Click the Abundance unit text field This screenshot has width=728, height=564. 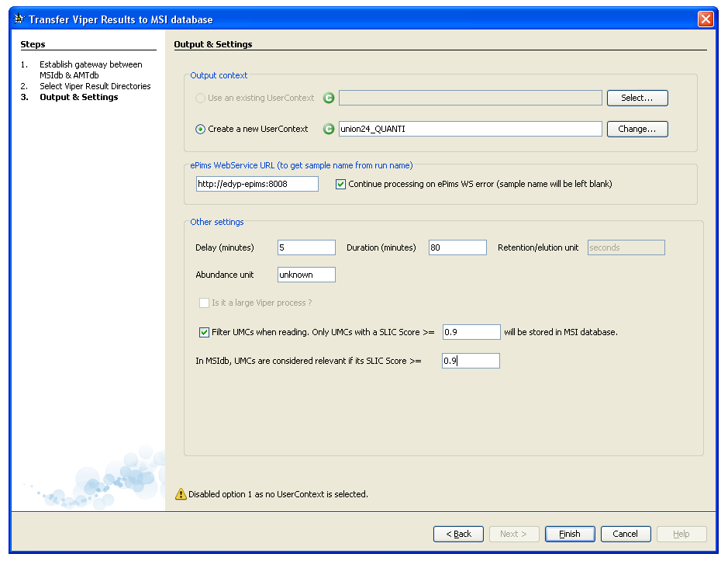pyautogui.click(x=306, y=275)
